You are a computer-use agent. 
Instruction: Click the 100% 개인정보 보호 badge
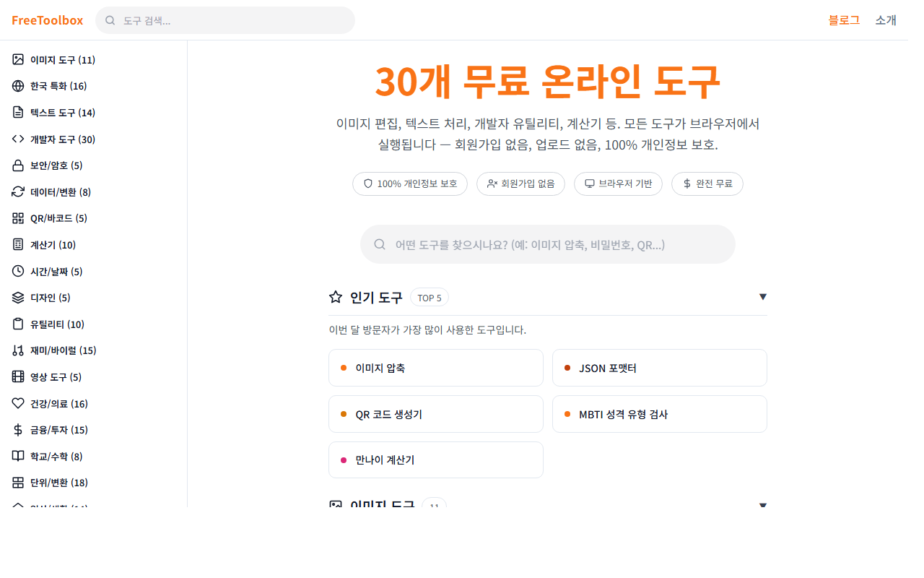coord(410,184)
